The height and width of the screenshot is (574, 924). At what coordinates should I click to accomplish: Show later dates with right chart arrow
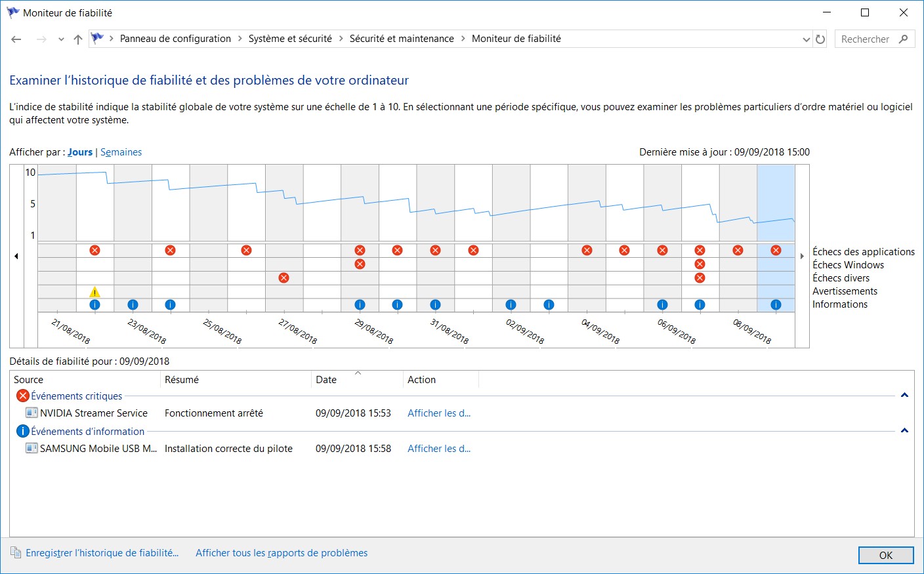pos(802,256)
